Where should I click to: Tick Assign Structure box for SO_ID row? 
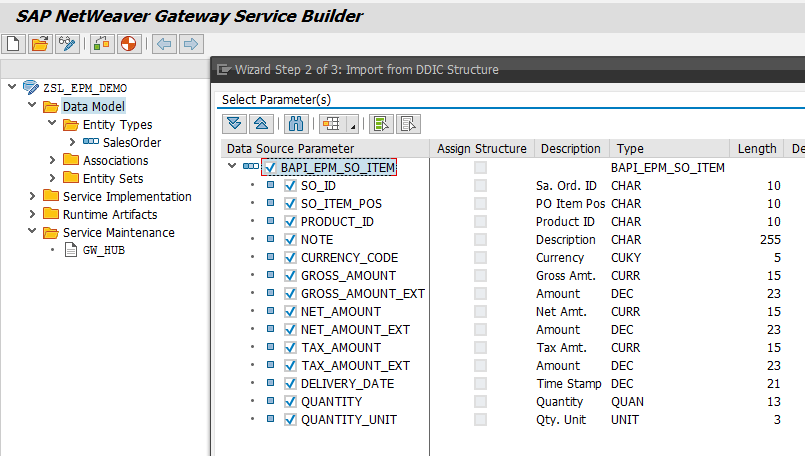[x=481, y=185]
